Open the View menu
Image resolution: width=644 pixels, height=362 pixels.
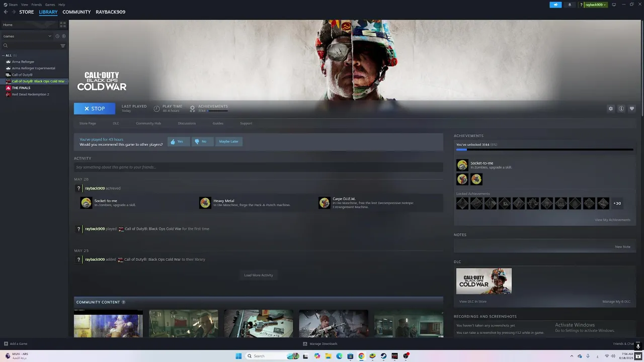click(25, 5)
